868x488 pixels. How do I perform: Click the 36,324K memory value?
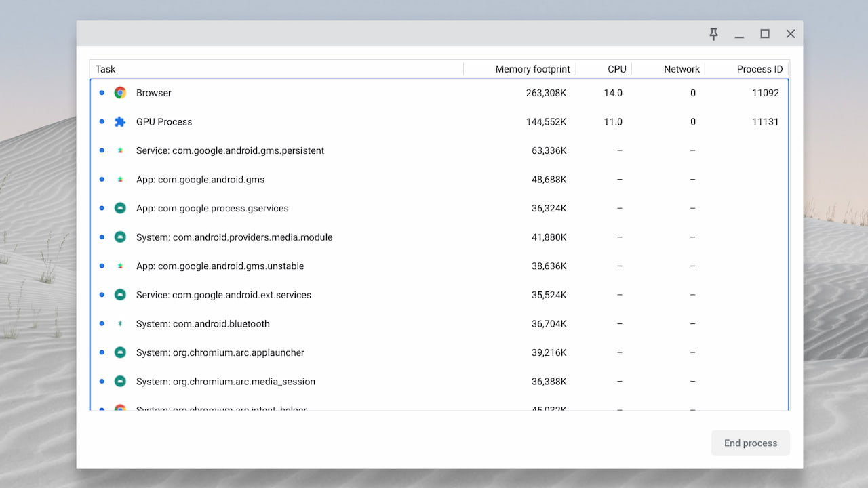pyautogui.click(x=549, y=208)
